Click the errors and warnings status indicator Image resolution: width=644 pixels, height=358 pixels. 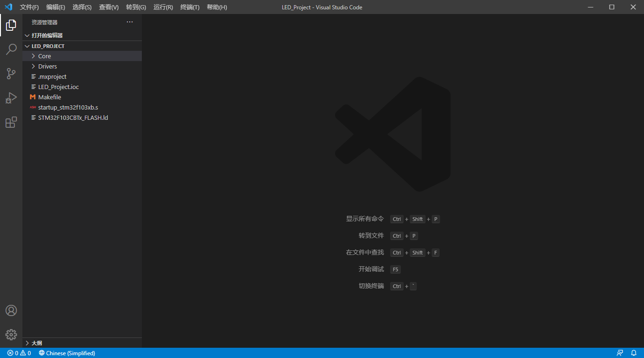15,353
